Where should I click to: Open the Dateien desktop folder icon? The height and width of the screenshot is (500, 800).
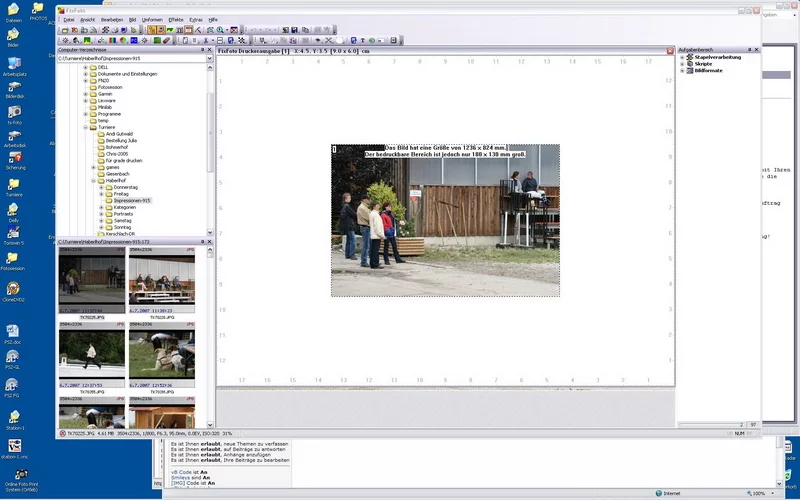[x=13, y=10]
